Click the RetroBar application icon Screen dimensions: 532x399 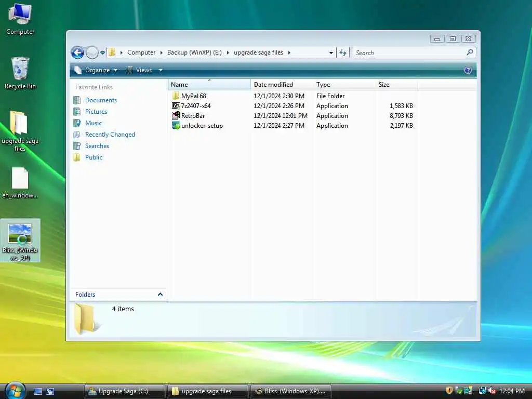tap(176, 115)
